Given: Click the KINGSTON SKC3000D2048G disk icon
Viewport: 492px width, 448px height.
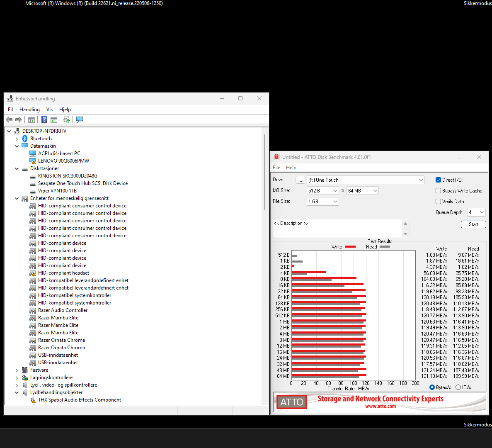Looking at the screenshot, I should click(33, 176).
